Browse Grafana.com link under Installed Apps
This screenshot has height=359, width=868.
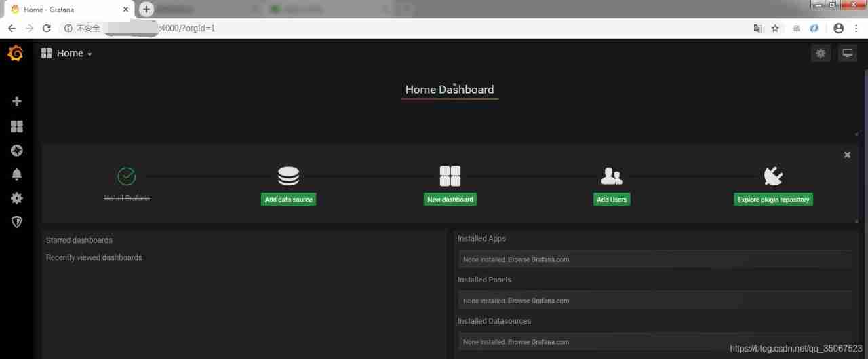tap(538, 259)
